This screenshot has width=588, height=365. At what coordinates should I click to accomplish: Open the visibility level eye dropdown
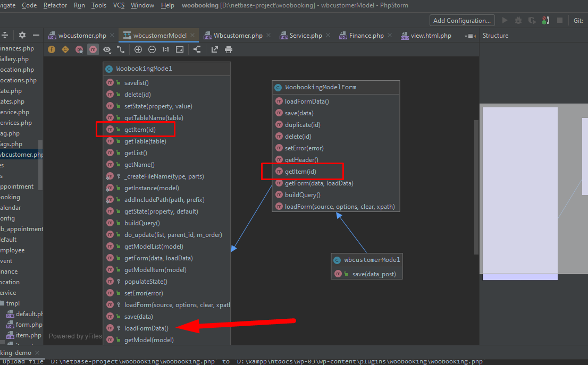[x=107, y=49]
